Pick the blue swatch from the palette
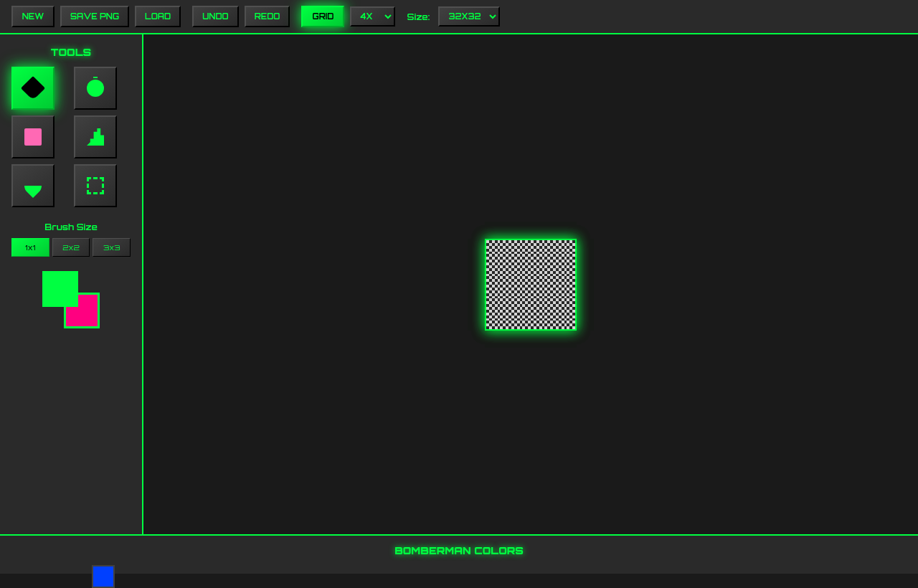918x588 pixels. point(103,576)
